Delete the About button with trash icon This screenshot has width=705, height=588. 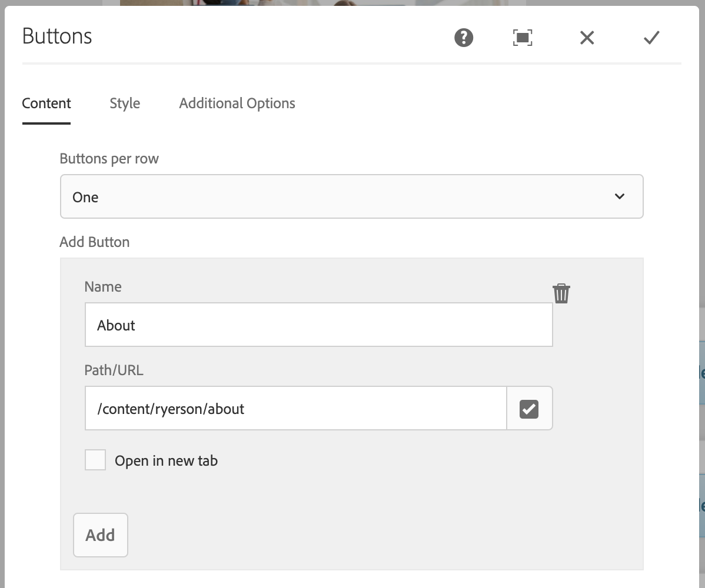click(561, 293)
